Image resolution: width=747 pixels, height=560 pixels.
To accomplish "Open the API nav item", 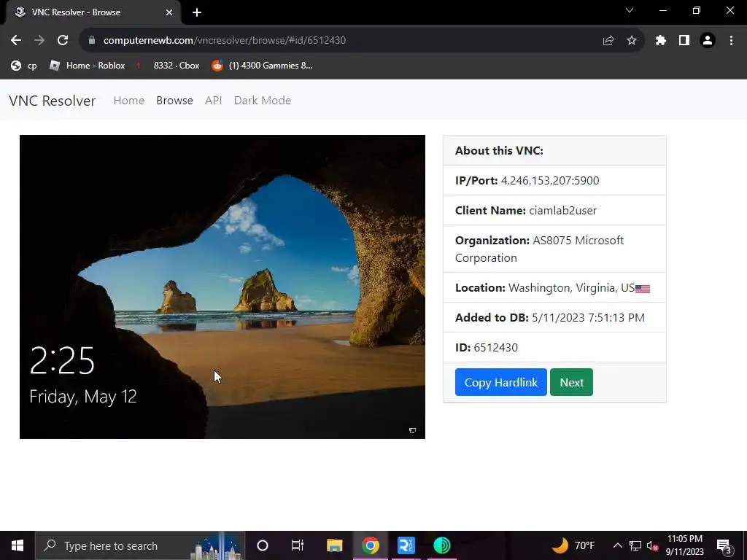I will click(x=214, y=101).
